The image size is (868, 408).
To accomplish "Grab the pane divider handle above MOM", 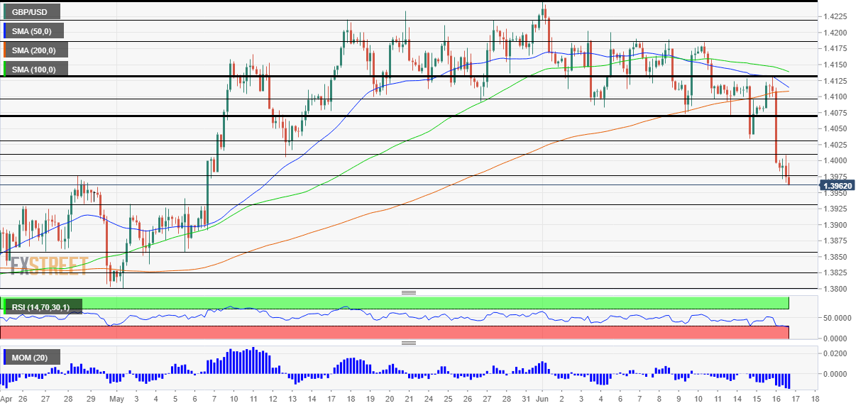I will pyautogui.click(x=409, y=343).
